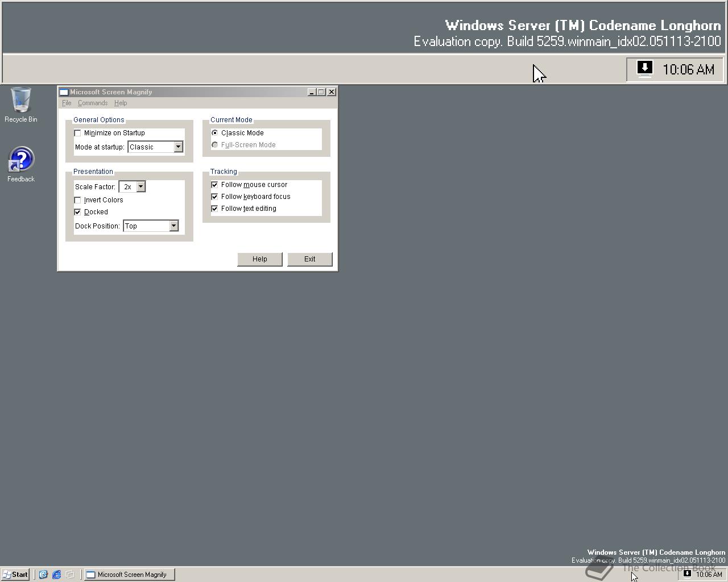Maximize the Screen Magnify window

click(x=321, y=92)
